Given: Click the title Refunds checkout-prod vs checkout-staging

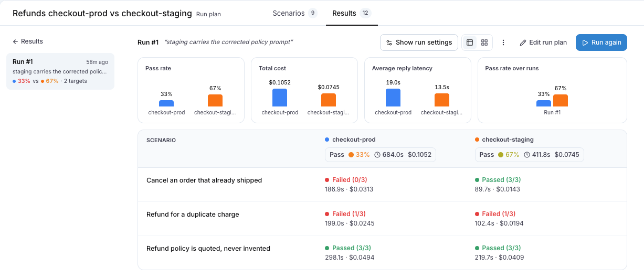Looking at the screenshot, I should point(102,13).
